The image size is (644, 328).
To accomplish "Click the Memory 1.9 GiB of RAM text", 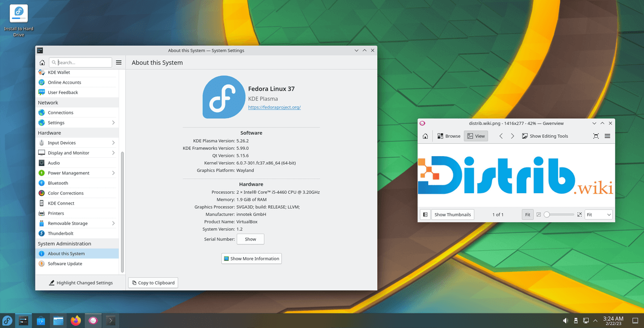I will [251, 199].
